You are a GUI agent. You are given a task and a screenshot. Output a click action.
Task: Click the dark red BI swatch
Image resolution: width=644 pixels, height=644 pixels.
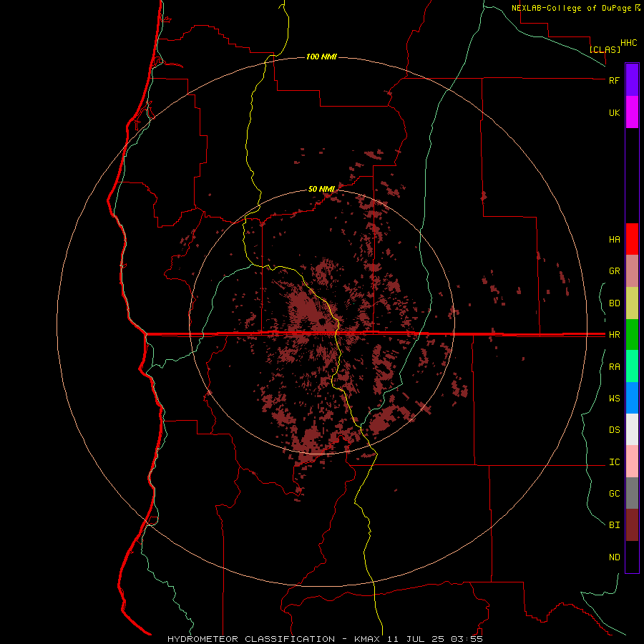(x=632, y=525)
